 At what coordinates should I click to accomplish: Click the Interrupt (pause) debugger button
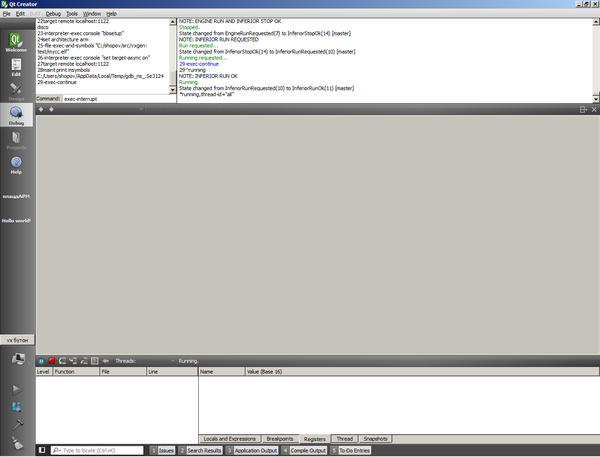click(x=41, y=361)
